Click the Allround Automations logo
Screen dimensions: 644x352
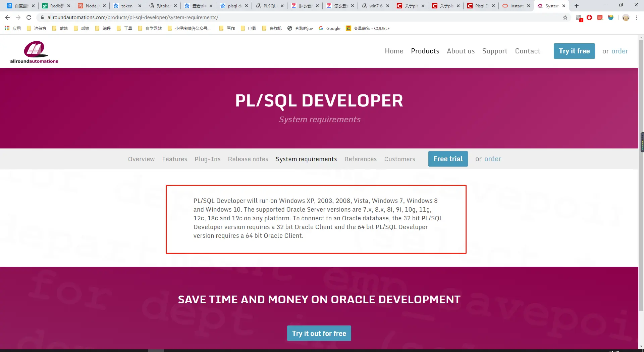click(x=34, y=52)
